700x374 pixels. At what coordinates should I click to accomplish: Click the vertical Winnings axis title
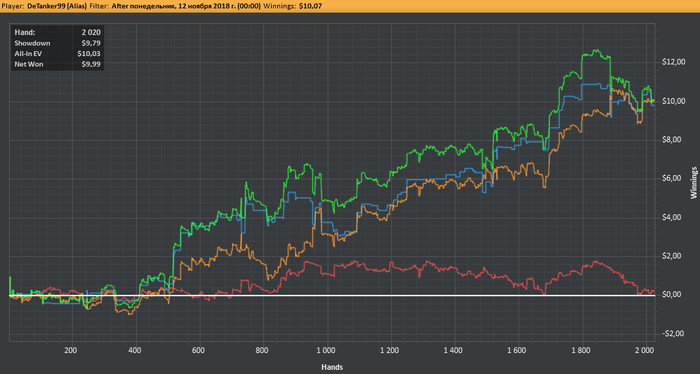(693, 183)
